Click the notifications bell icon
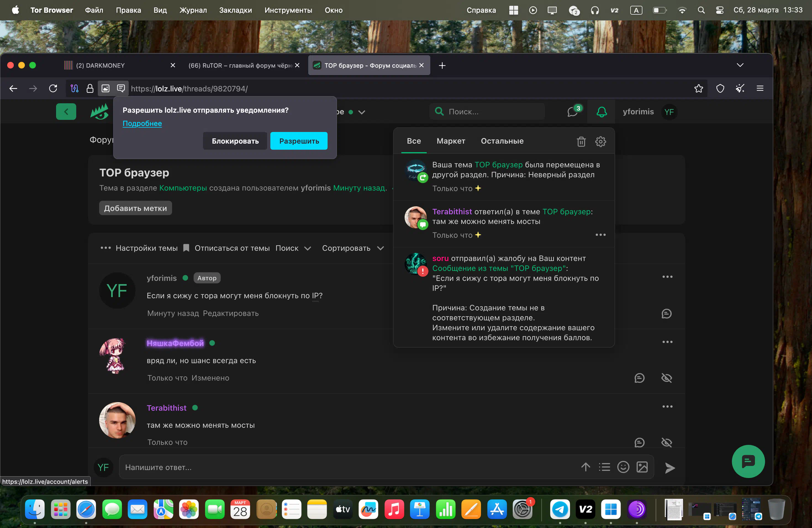Screen dimensions: 812x528 [x=602, y=112]
